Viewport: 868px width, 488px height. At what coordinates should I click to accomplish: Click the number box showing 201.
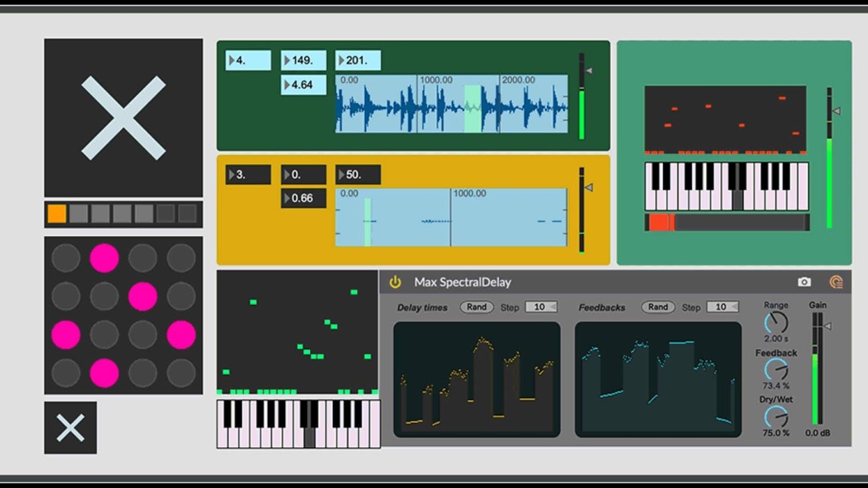point(358,60)
